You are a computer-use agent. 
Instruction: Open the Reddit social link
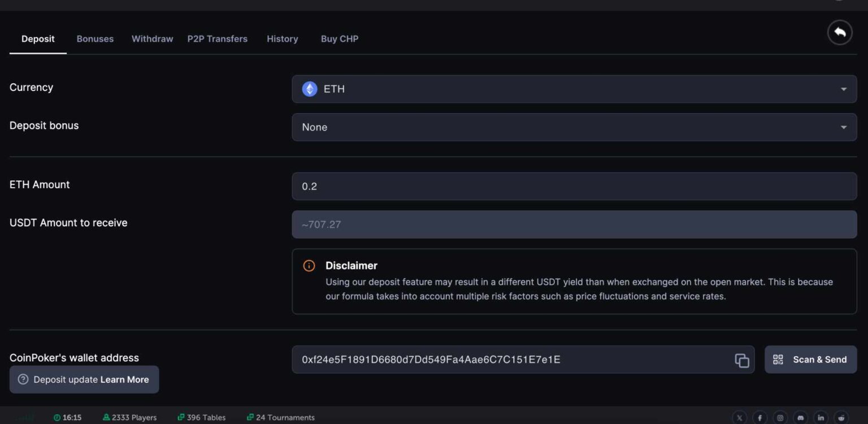coord(841,418)
